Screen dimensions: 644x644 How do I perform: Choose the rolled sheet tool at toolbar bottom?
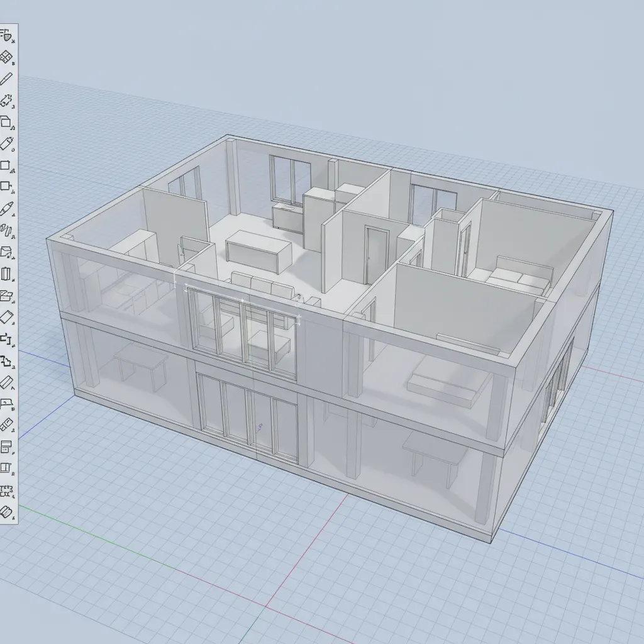tap(6, 512)
